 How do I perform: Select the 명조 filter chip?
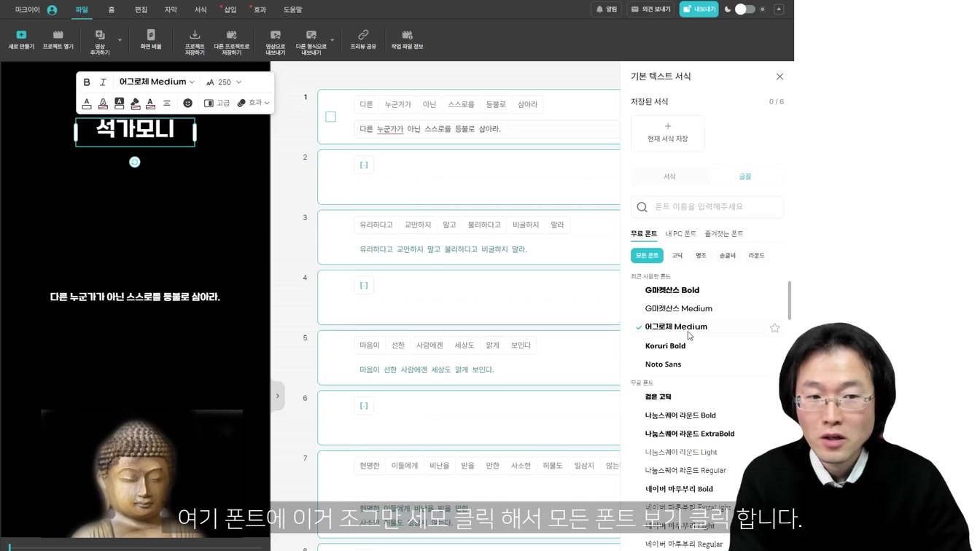(701, 256)
